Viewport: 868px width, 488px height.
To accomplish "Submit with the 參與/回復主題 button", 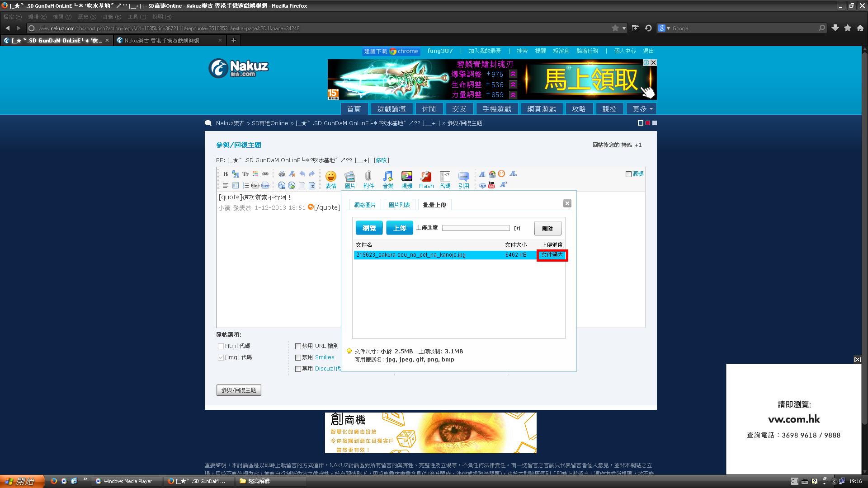I will click(x=239, y=390).
